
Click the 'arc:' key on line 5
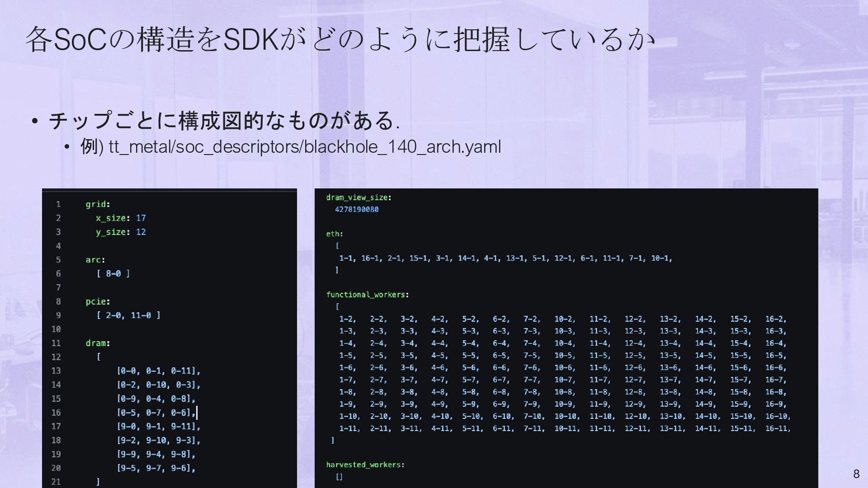[95, 260]
